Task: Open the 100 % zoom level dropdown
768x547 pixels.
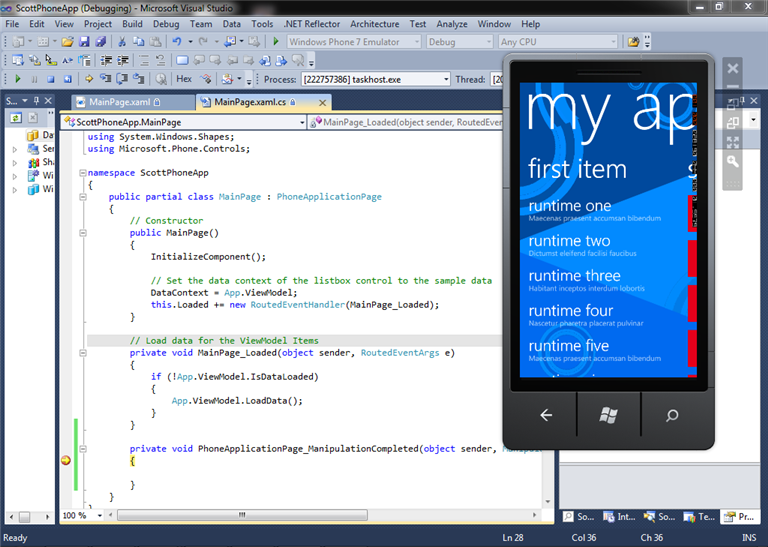Action: (x=99, y=515)
